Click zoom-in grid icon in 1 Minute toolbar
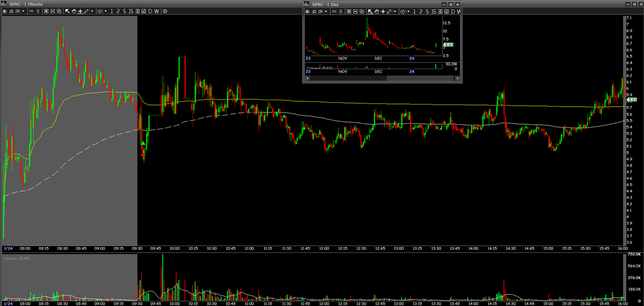644x306 pixels. click(46, 11)
